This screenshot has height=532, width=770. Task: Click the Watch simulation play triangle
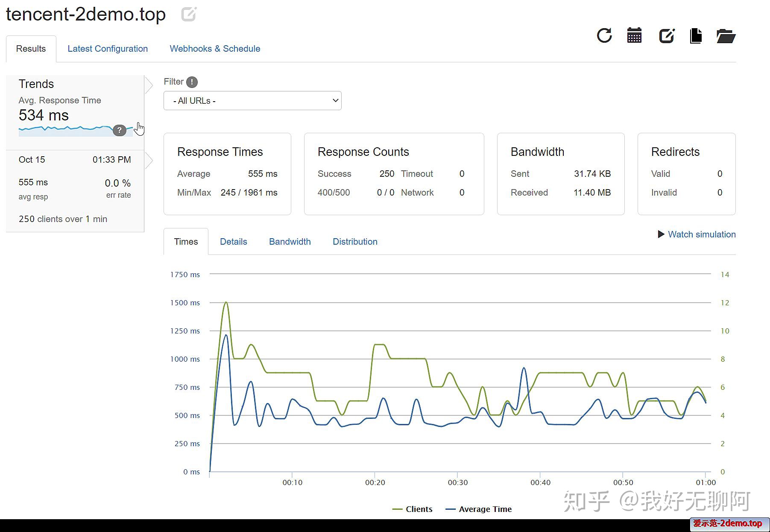click(x=661, y=234)
